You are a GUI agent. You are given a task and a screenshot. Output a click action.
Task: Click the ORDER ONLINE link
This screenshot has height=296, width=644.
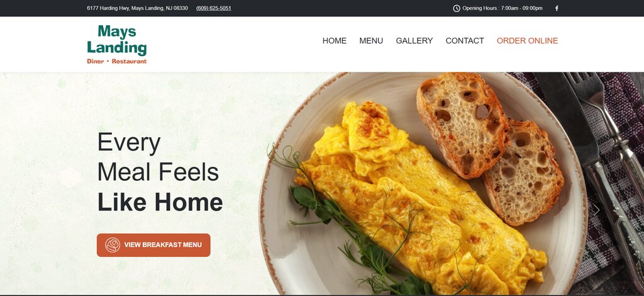(527, 41)
